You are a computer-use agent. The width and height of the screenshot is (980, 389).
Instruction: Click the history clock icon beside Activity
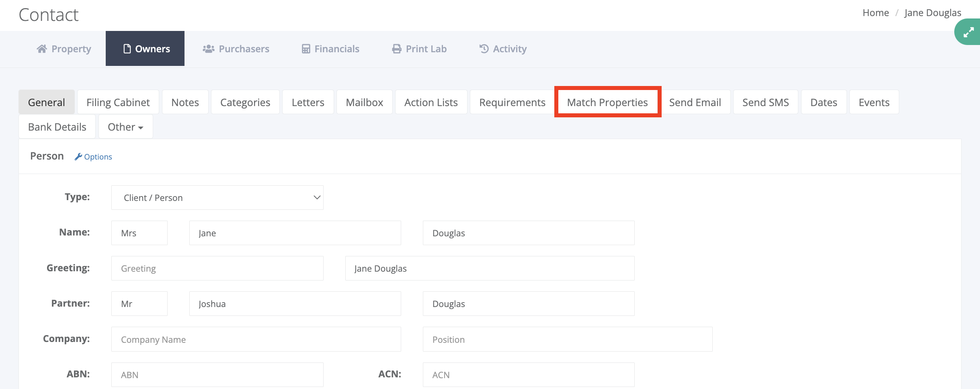click(x=484, y=49)
